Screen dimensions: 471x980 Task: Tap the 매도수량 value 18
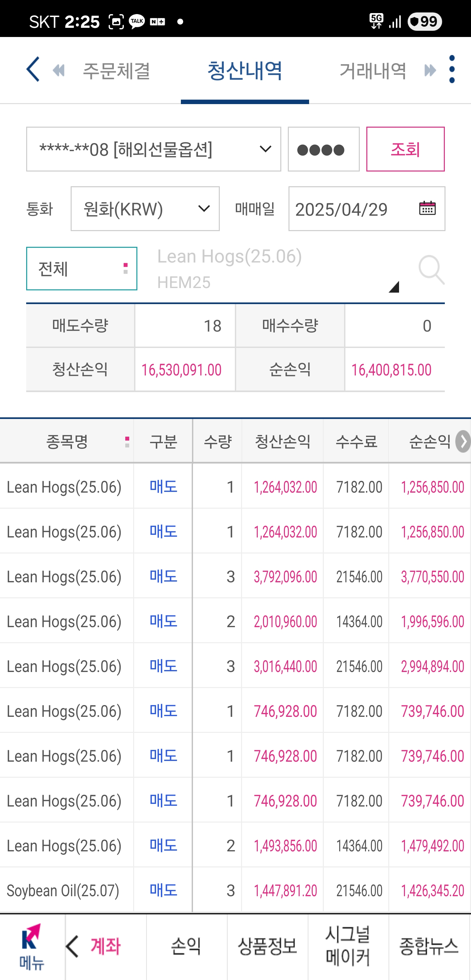[213, 326]
